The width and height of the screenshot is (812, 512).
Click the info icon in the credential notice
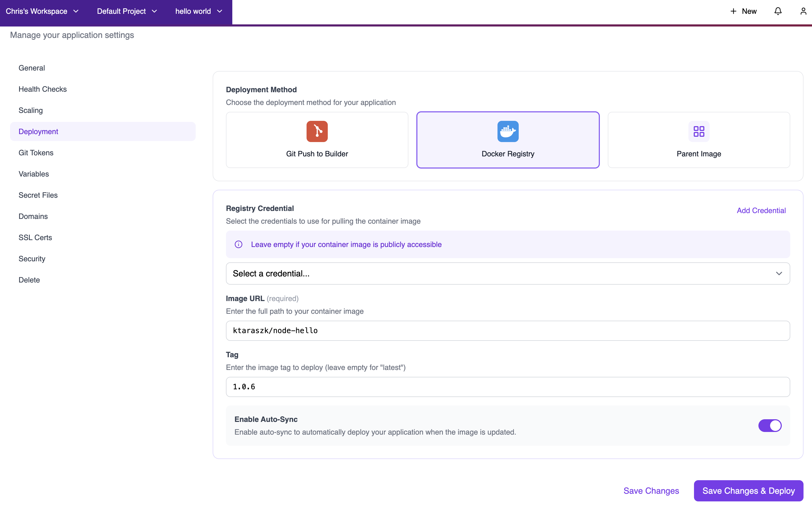[x=238, y=244]
